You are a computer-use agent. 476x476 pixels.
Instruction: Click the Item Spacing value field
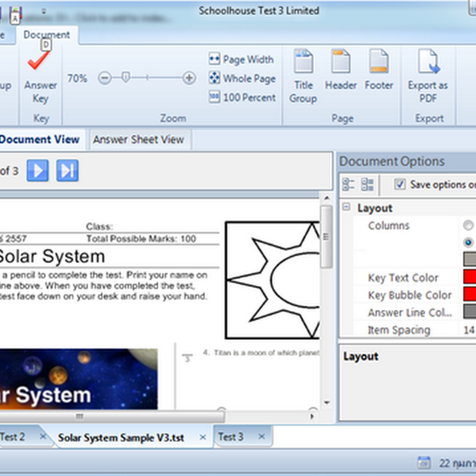click(x=468, y=330)
